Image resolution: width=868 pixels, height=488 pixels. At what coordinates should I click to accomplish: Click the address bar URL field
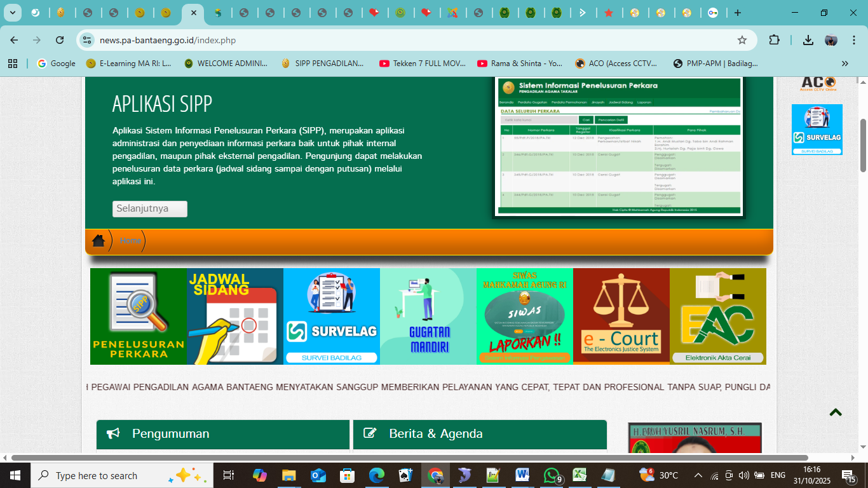[x=407, y=40]
